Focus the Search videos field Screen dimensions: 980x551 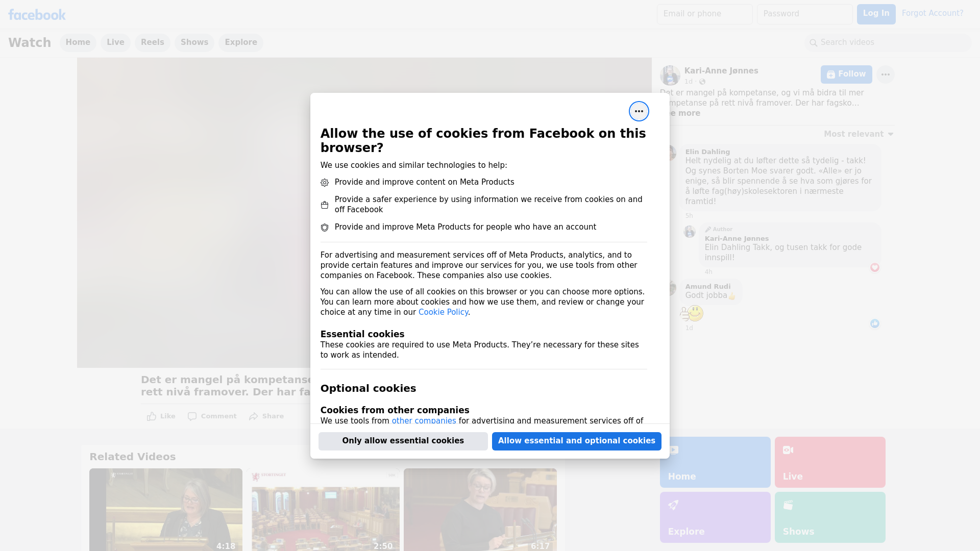point(888,43)
